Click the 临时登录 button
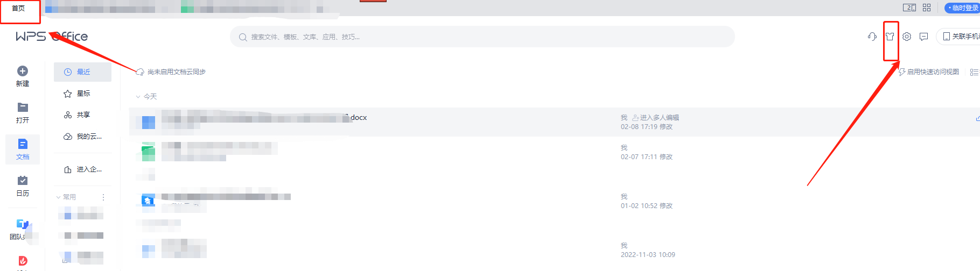Viewport: 980px width, 271px height. coord(963,8)
